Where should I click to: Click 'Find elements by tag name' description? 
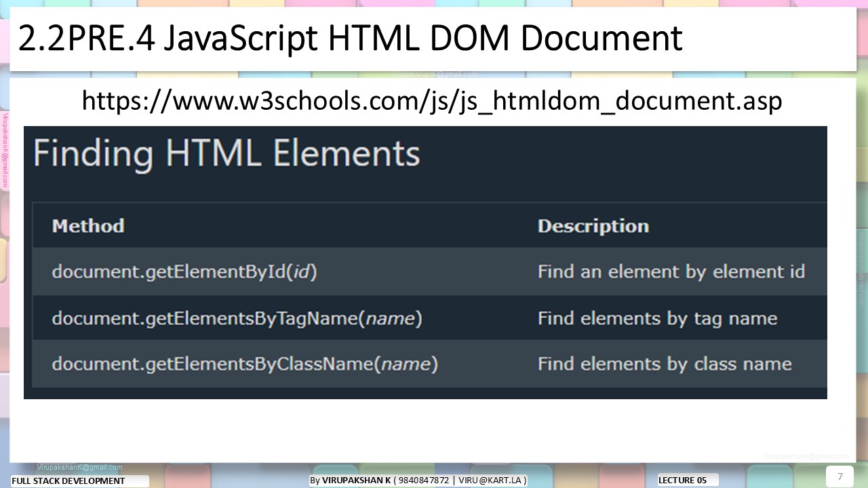657,318
